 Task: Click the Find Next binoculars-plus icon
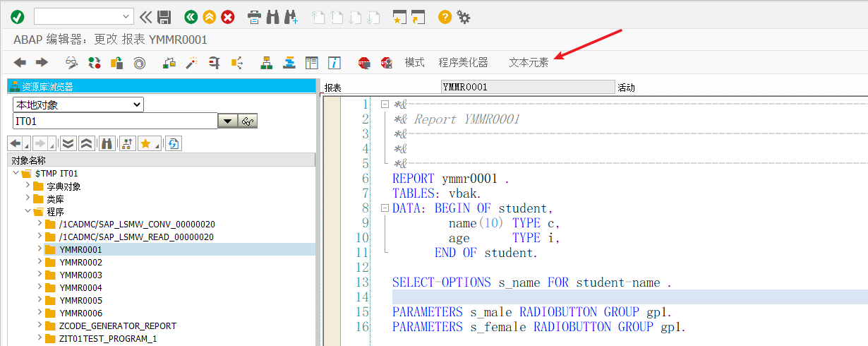(291, 16)
